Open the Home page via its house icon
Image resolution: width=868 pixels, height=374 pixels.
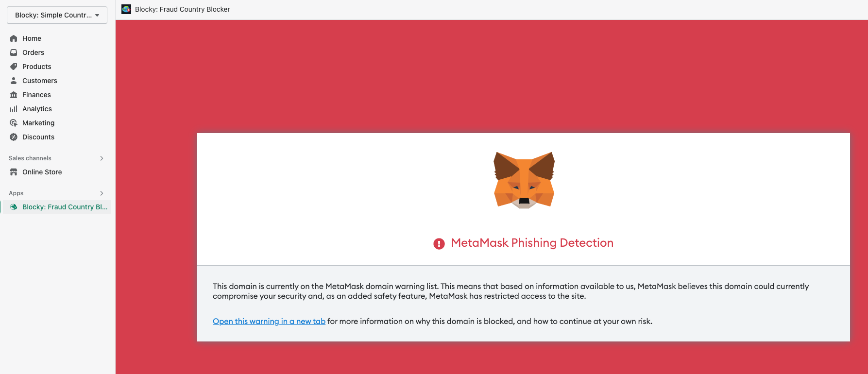click(14, 38)
